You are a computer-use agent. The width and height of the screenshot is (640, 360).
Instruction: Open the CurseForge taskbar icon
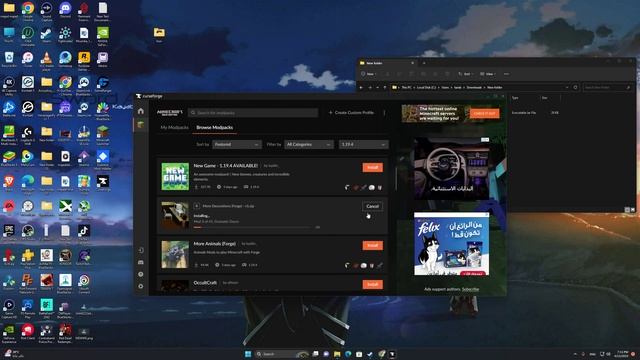pos(392,354)
